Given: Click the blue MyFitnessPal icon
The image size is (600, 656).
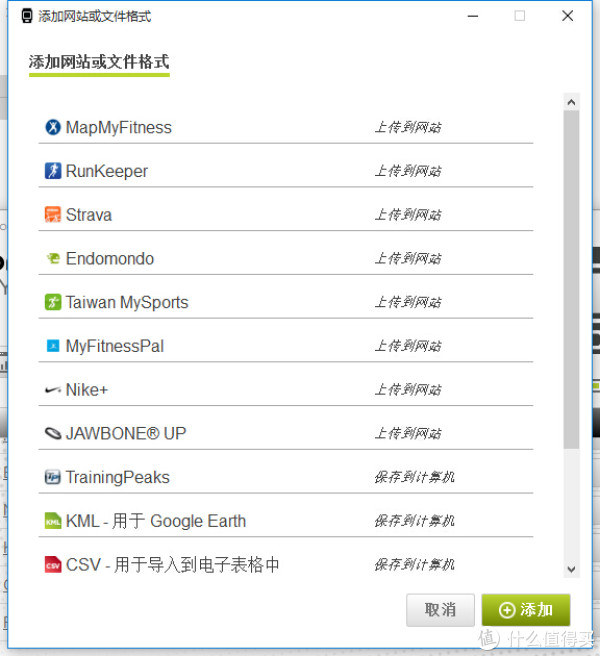Looking at the screenshot, I should pos(53,346).
